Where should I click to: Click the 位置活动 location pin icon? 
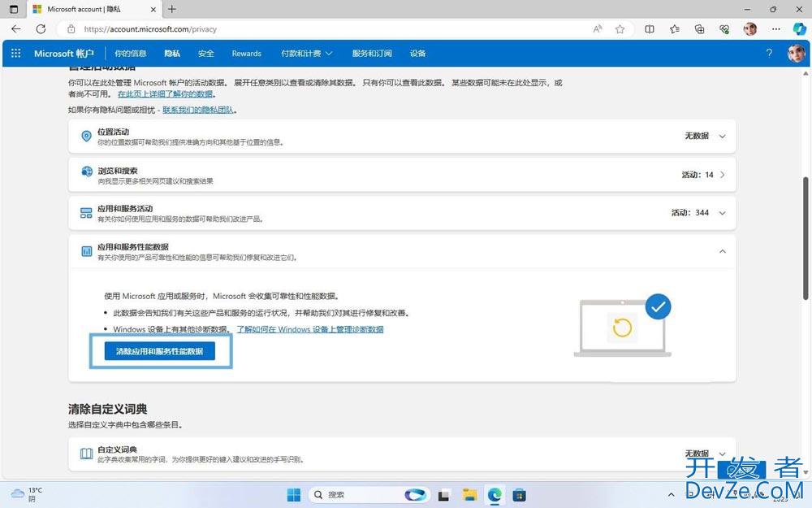click(87, 136)
